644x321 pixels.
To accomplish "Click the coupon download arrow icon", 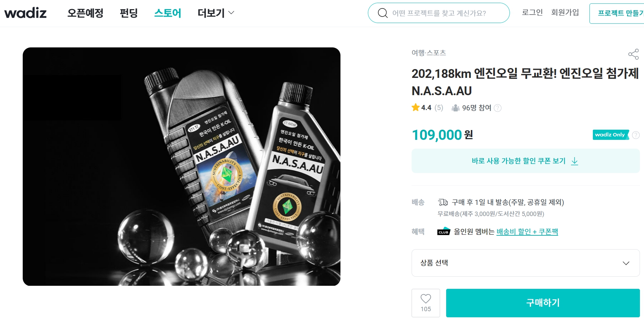I will pyautogui.click(x=575, y=161).
